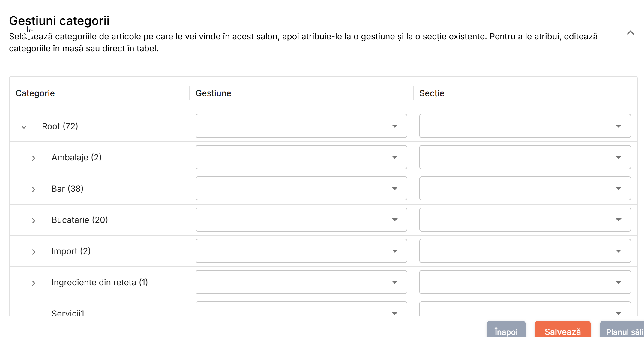Click the Secție column header

pyautogui.click(x=432, y=93)
